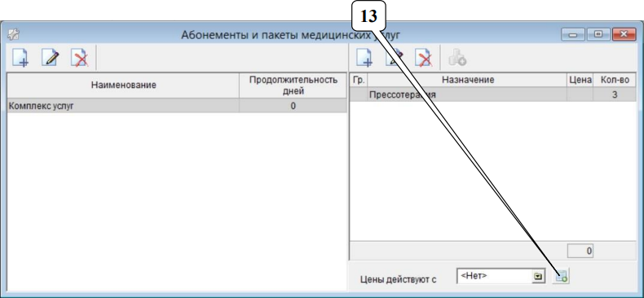Click quantity cell '3' of Прессотерапия
The image size is (644, 298).
[x=615, y=94]
